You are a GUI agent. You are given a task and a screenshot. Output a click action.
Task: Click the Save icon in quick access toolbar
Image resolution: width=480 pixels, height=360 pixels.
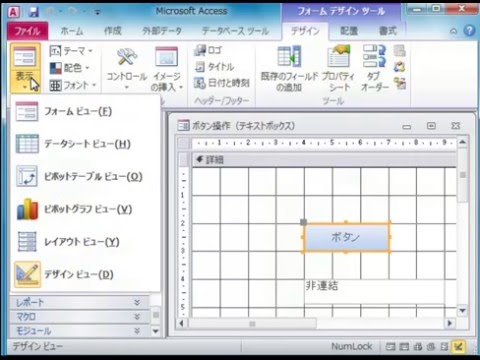[x=34, y=13]
